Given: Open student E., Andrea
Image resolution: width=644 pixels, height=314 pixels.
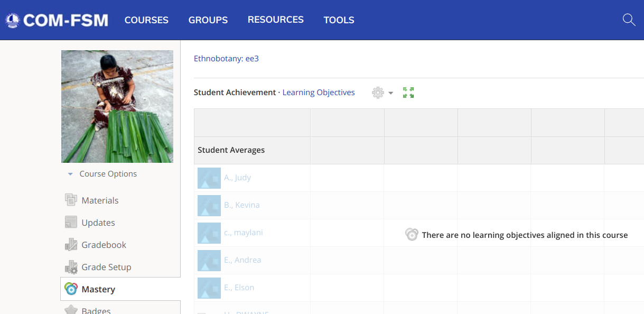Looking at the screenshot, I should point(242,260).
